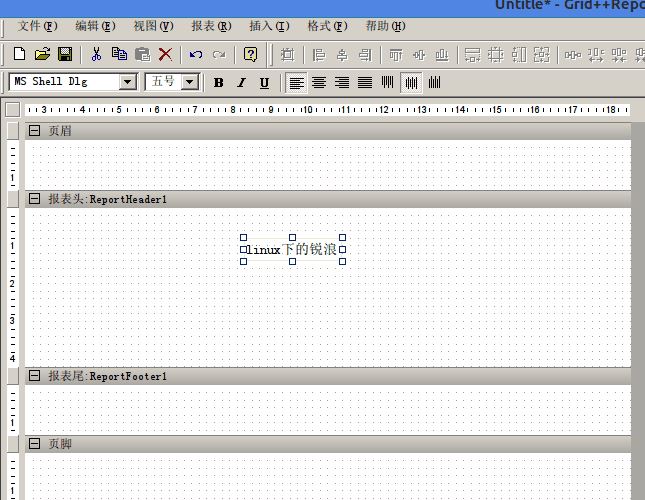
Task: Toggle Bold formatting
Action: pos(219,83)
